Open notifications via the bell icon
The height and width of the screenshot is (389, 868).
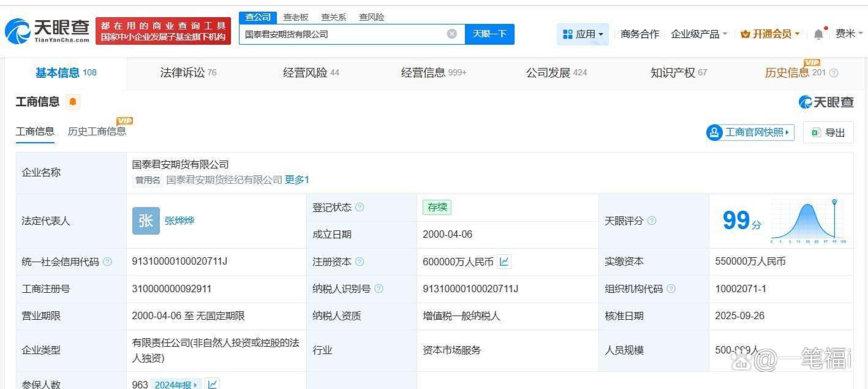(818, 34)
